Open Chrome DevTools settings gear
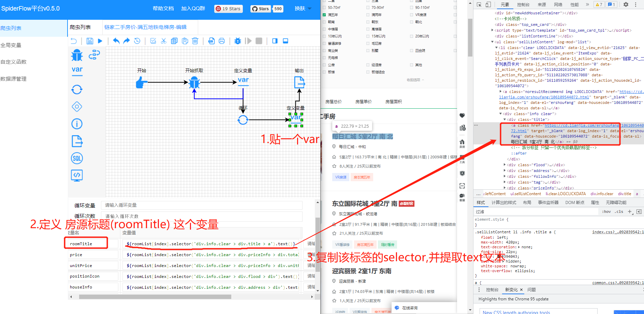 point(626,4)
